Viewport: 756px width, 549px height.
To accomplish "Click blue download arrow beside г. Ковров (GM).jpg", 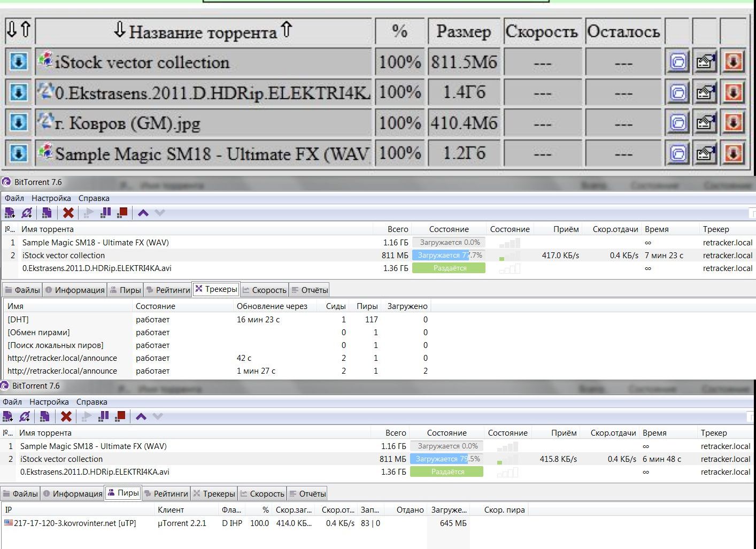I will (19, 123).
